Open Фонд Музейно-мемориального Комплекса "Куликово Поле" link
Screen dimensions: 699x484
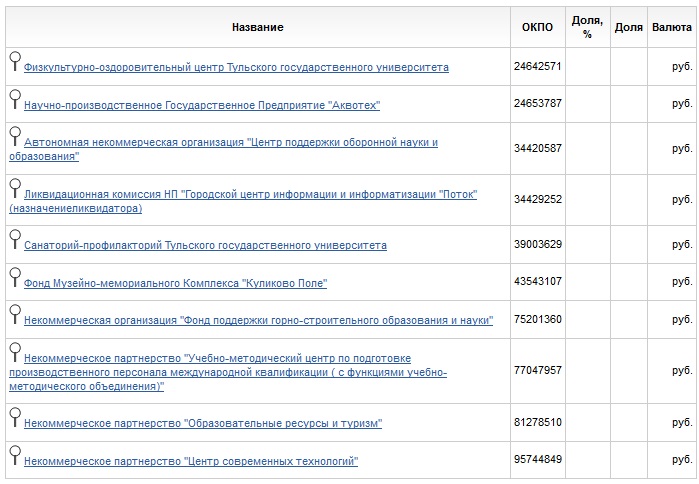(175, 283)
